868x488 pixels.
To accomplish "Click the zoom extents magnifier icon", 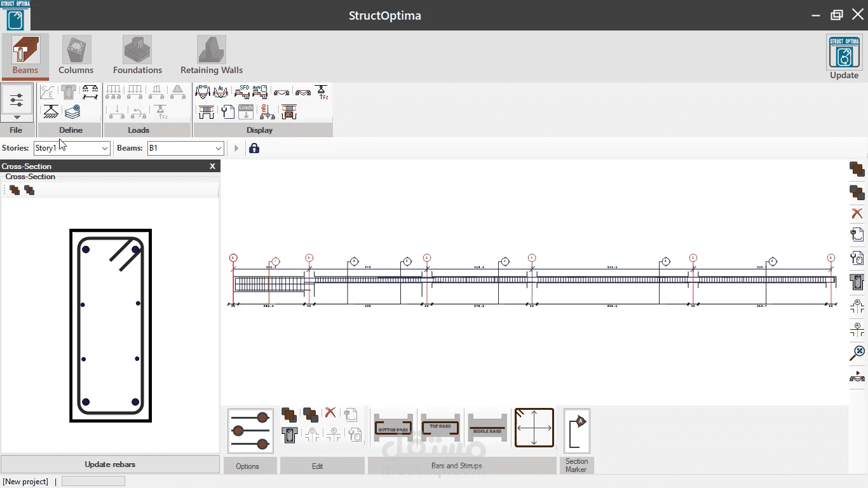I will (x=857, y=353).
